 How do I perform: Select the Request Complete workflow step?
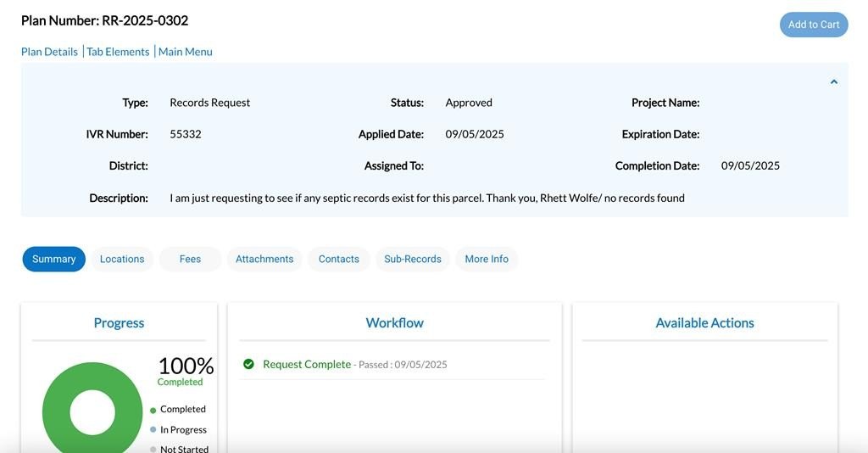pos(307,364)
